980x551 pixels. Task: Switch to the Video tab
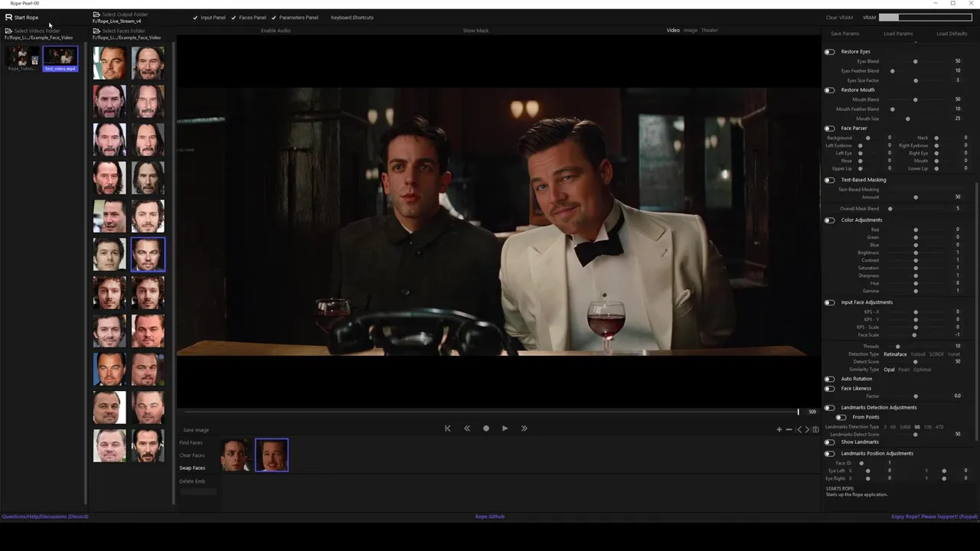(x=673, y=31)
